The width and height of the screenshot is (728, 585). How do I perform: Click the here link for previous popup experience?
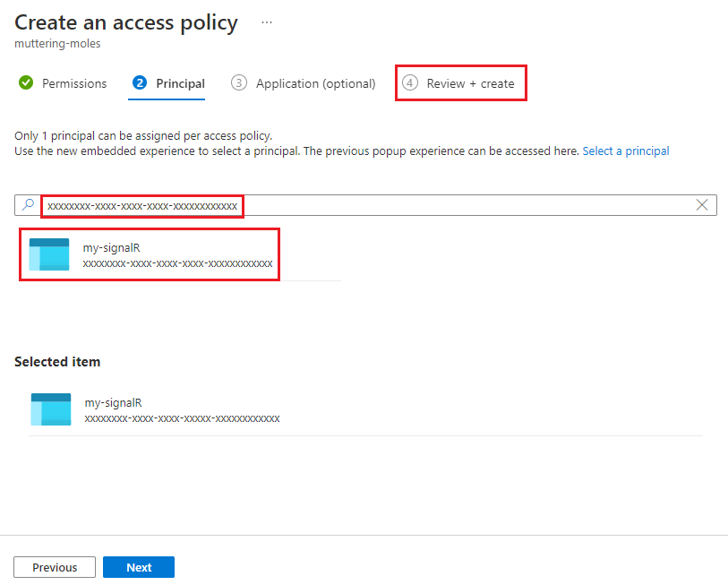[x=568, y=151]
